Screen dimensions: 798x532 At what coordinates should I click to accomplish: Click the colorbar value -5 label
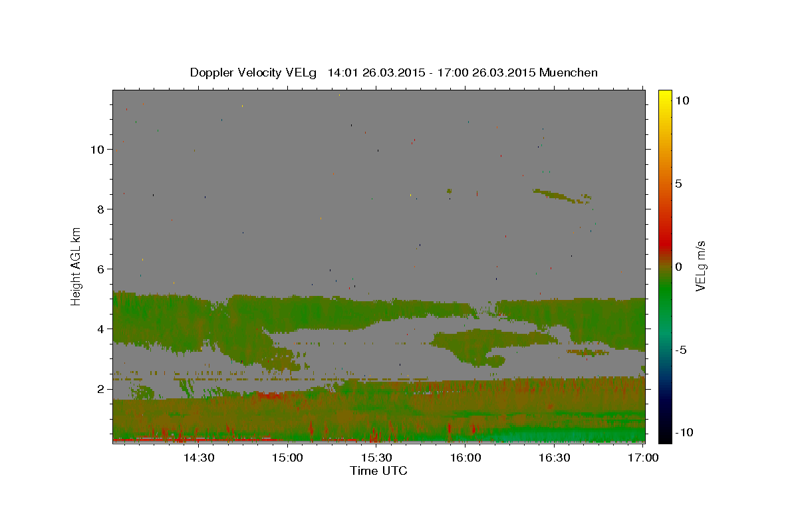point(680,350)
